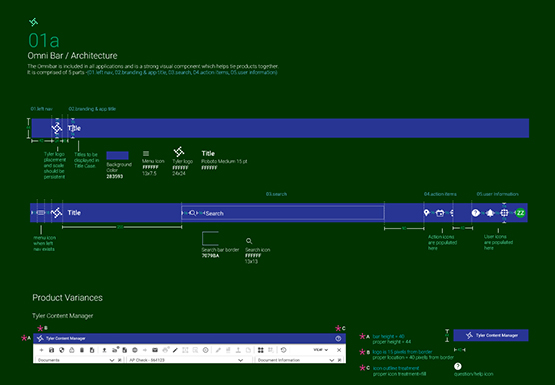
Task: Click the Title text in second Omni Bar
Action: (x=74, y=213)
